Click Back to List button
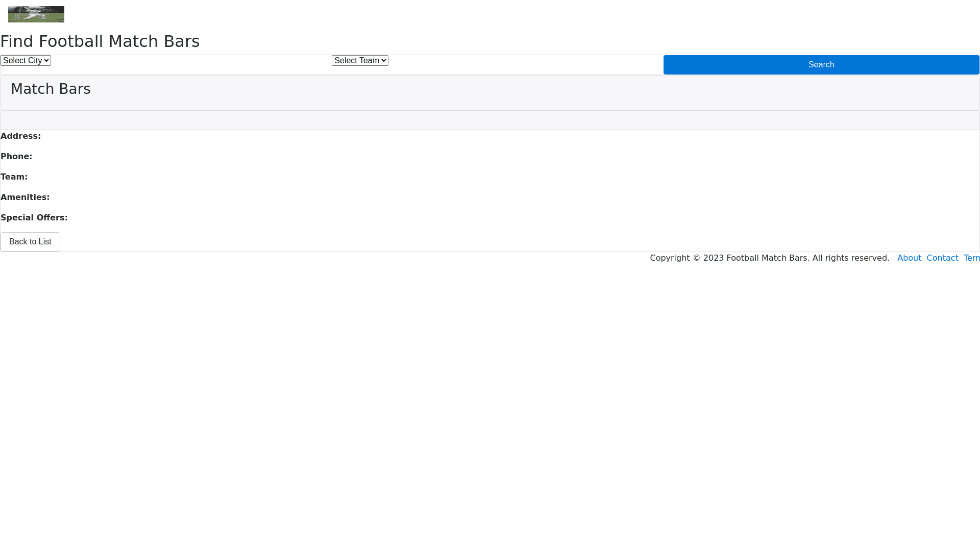The image size is (980, 551). coord(30,242)
